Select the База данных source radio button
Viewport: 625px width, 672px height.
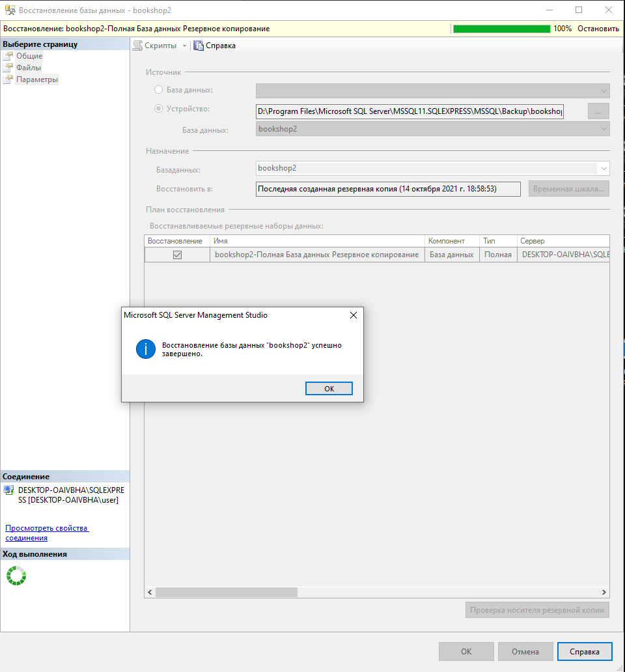tap(158, 90)
